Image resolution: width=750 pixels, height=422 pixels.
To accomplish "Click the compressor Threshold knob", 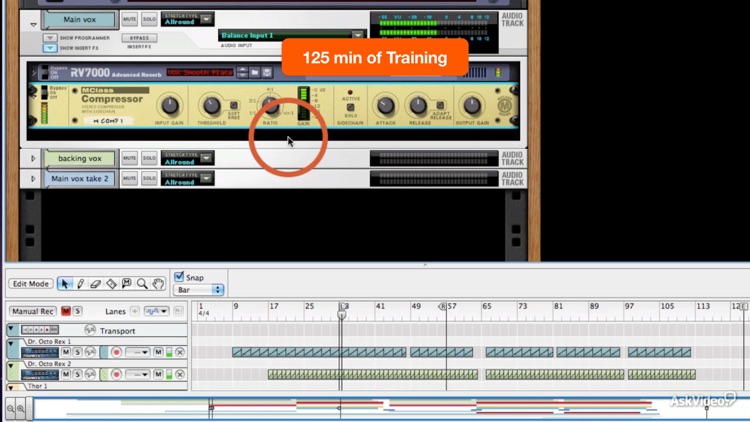I will 211,106.
